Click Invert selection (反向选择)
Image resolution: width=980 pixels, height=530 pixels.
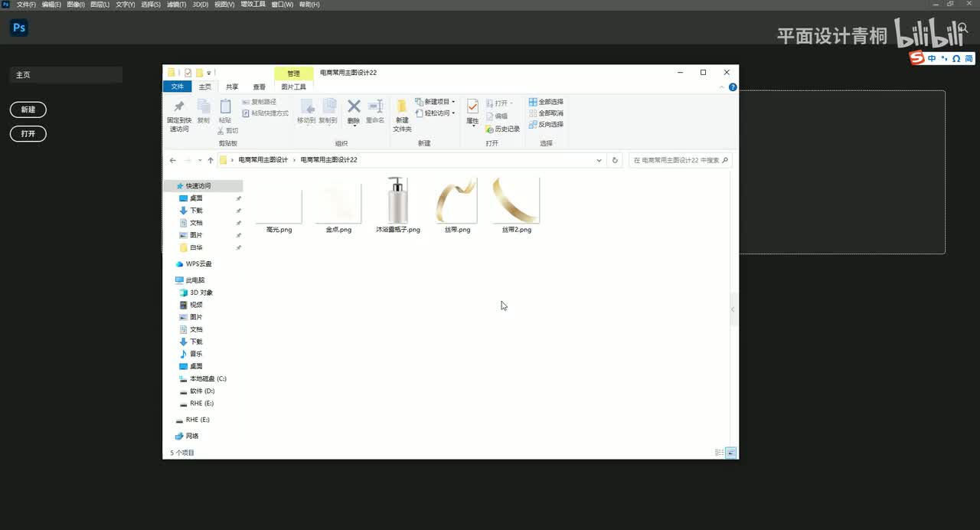pos(546,124)
